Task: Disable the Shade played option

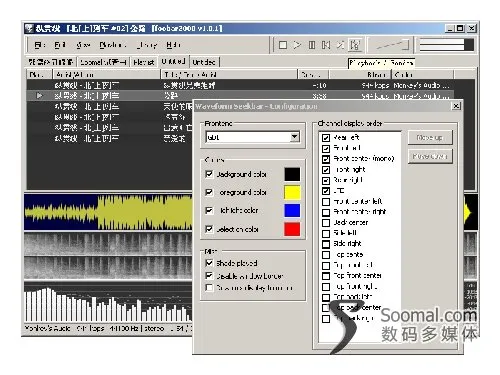Action: 209,263
